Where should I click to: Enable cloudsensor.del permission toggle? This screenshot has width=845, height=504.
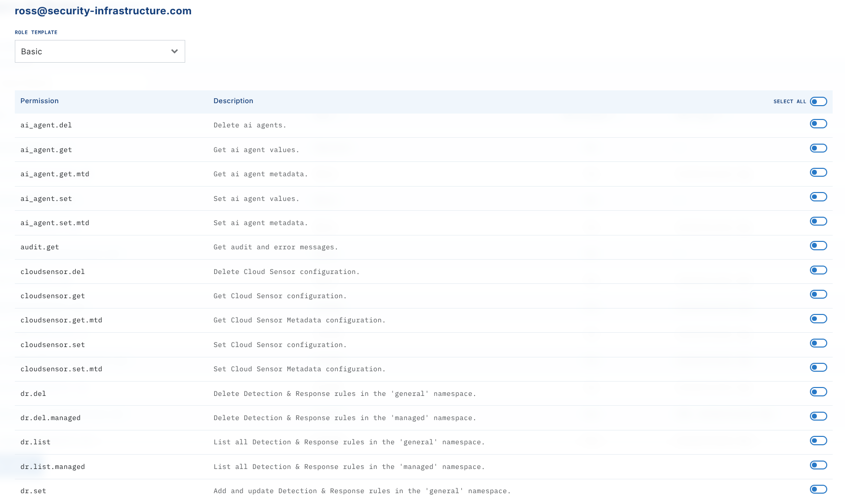pos(818,270)
